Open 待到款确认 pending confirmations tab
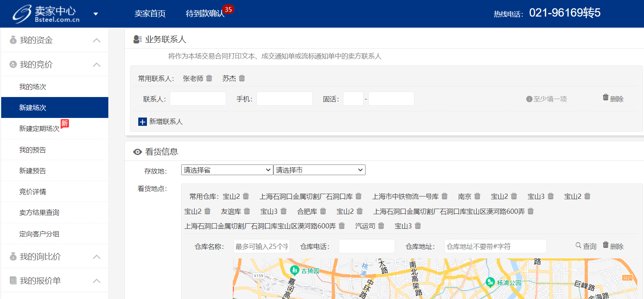 tap(205, 14)
